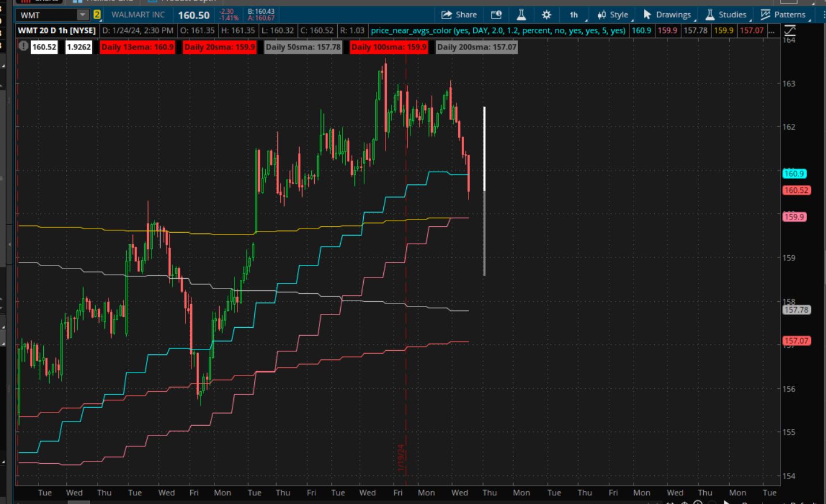826x504 pixels.
Task: Click the red 160.52 last price bubble
Action: pyautogui.click(x=797, y=190)
